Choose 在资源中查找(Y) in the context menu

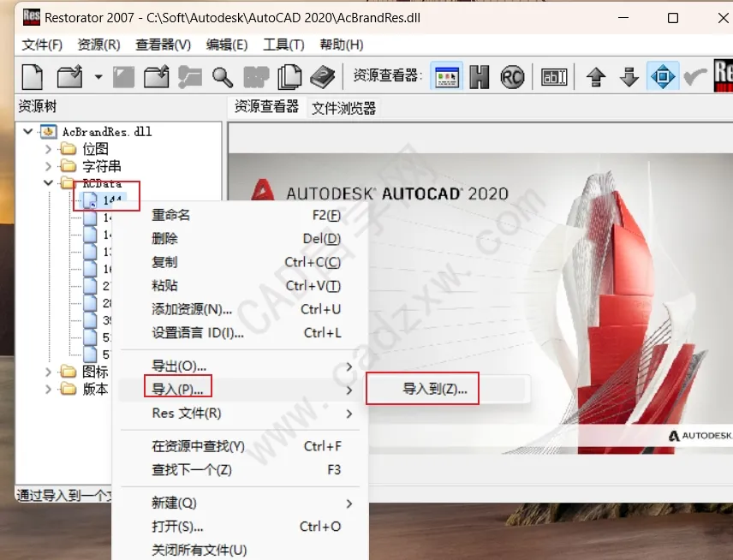pos(240,446)
